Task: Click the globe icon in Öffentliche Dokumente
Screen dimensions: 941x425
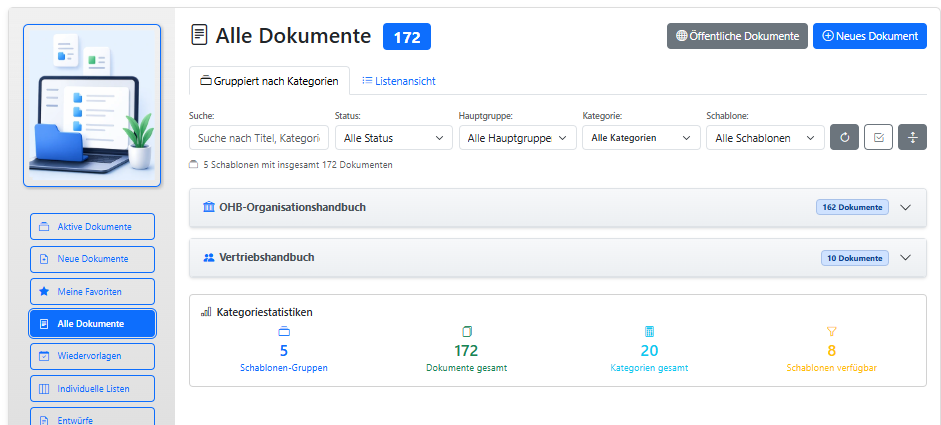Action: click(x=681, y=35)
